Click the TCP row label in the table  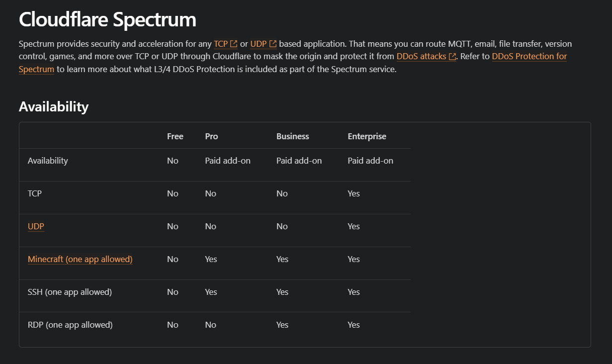pos(35,193)
